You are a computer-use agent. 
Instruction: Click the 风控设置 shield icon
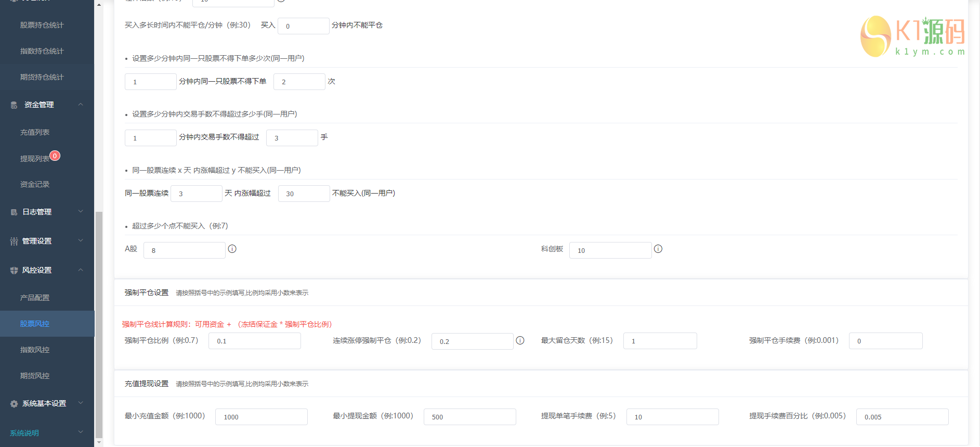14,271
